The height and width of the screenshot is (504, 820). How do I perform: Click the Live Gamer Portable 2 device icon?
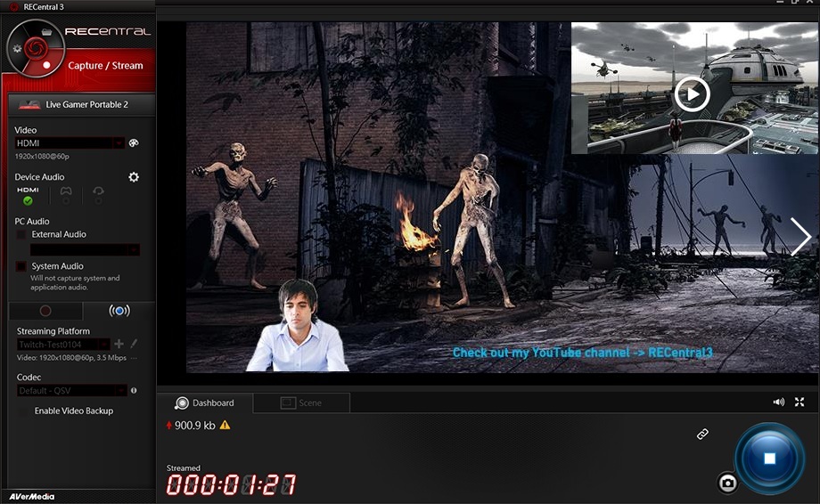tap(29, 104)
